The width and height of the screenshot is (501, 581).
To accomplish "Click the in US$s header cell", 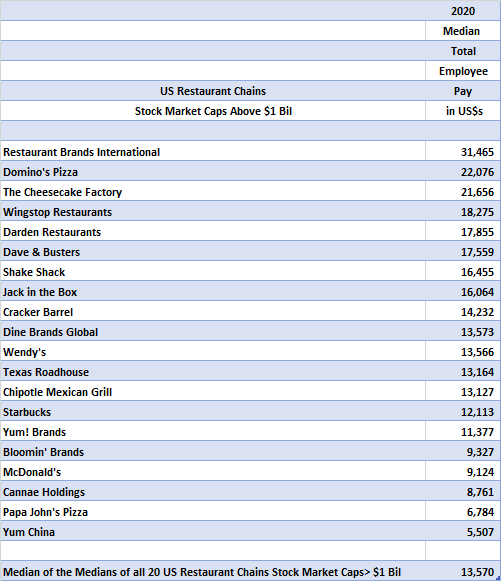I will 462,111.
